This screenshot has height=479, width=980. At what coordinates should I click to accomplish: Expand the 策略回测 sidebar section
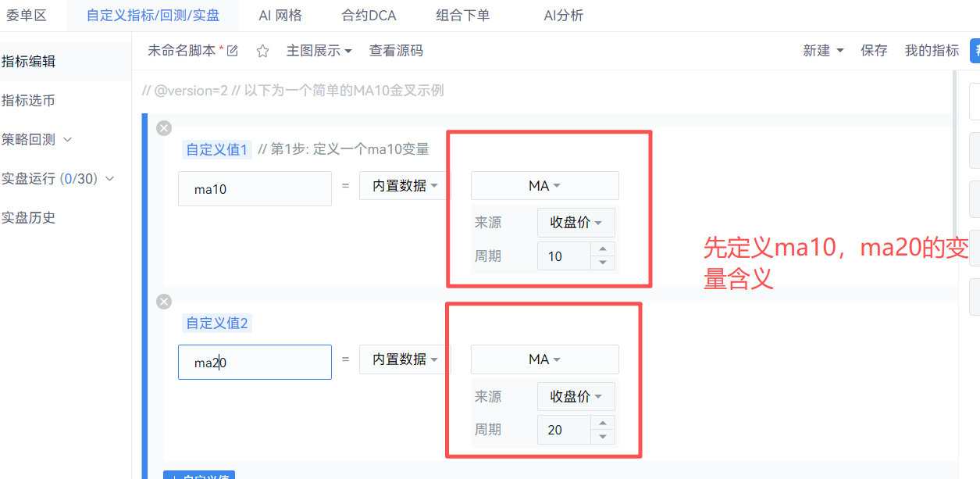pyautogui.click(x=36, y=140)
